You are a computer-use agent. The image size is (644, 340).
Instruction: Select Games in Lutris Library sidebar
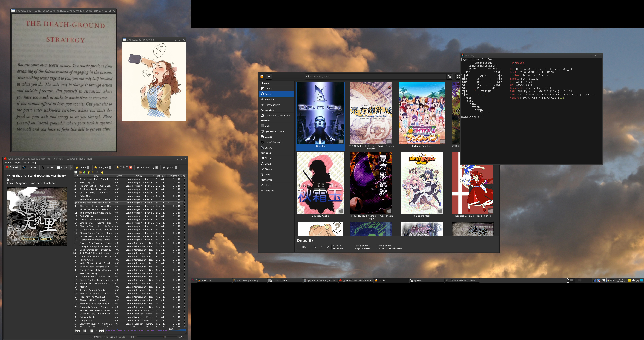(x=277, y=89)
